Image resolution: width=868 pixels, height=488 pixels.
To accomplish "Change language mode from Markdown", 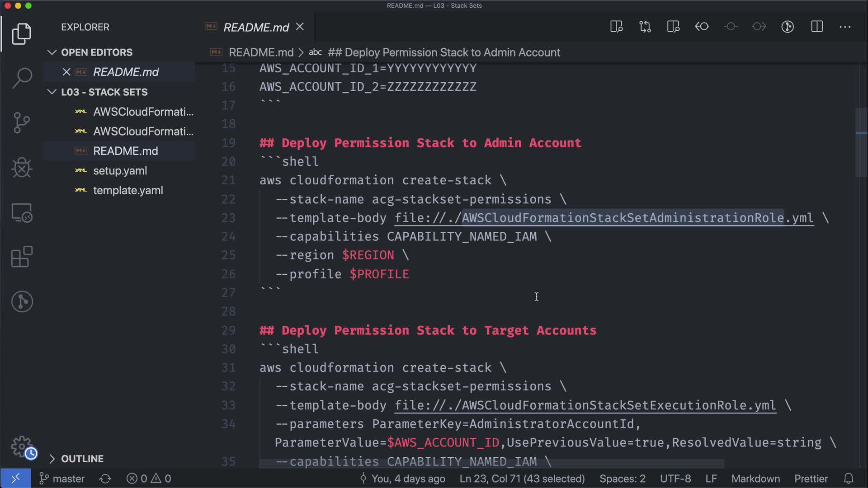I will [755, 479].
